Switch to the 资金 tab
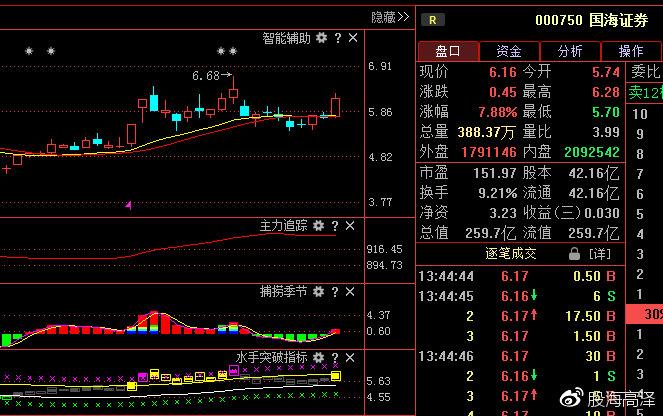This screenshot has width=663, height=416. coord(508,51)
